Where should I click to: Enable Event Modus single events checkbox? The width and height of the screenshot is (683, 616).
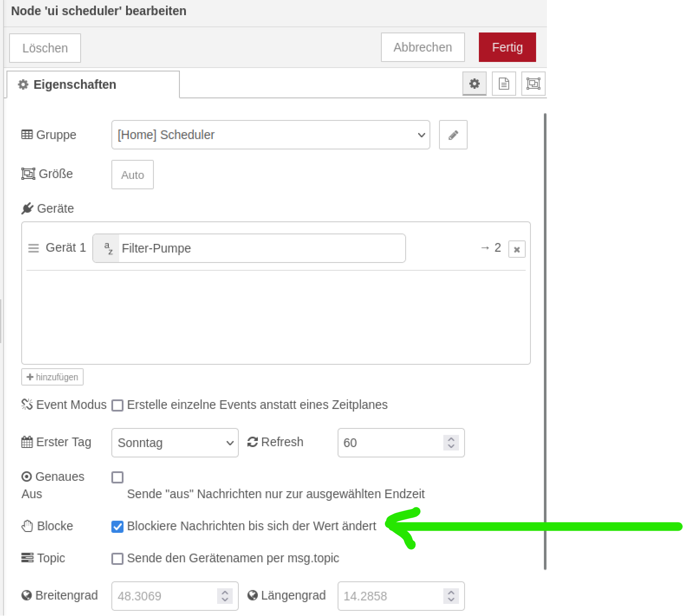click(117, 405)
